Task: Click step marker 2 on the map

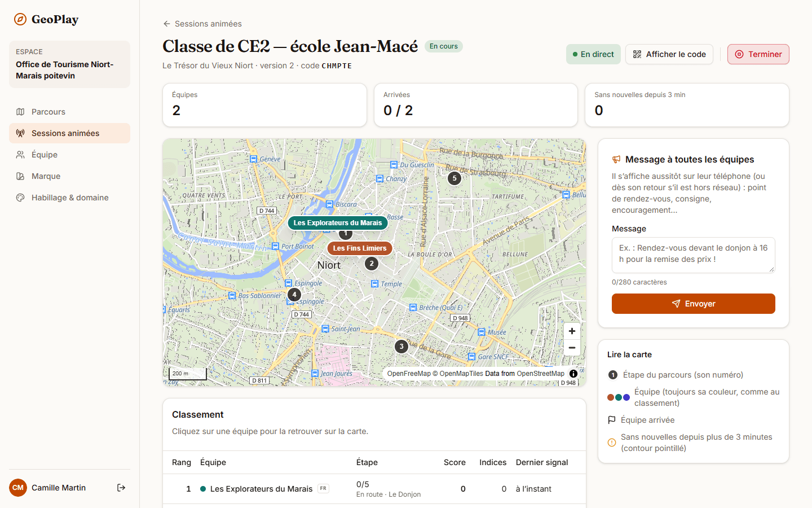Action: (372, 264)
